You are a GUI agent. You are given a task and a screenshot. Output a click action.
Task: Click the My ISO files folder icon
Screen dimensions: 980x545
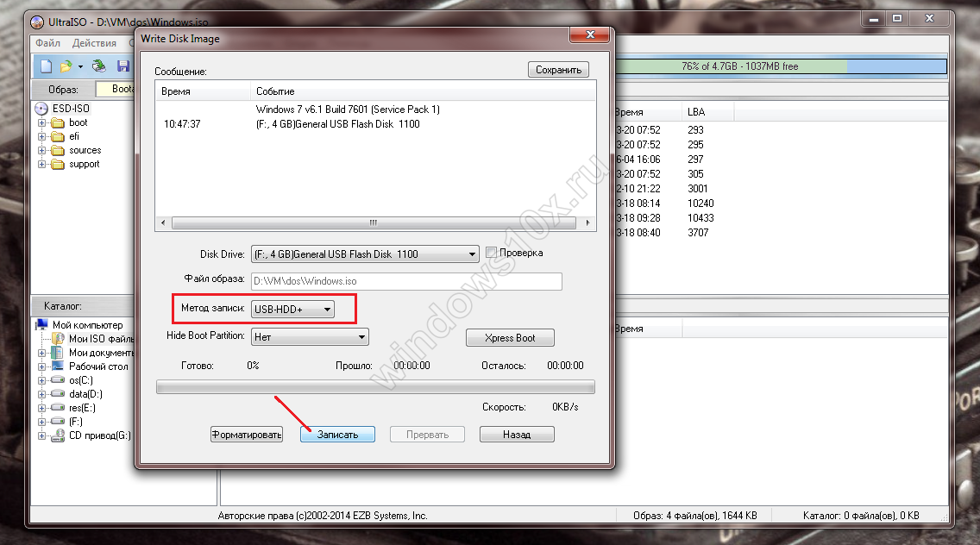pos(58,338)
